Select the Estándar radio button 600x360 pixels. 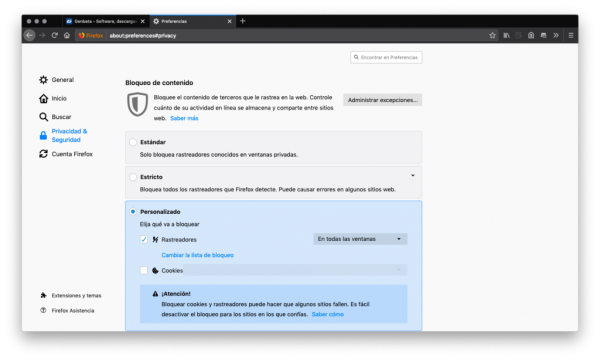pos(133,142)
